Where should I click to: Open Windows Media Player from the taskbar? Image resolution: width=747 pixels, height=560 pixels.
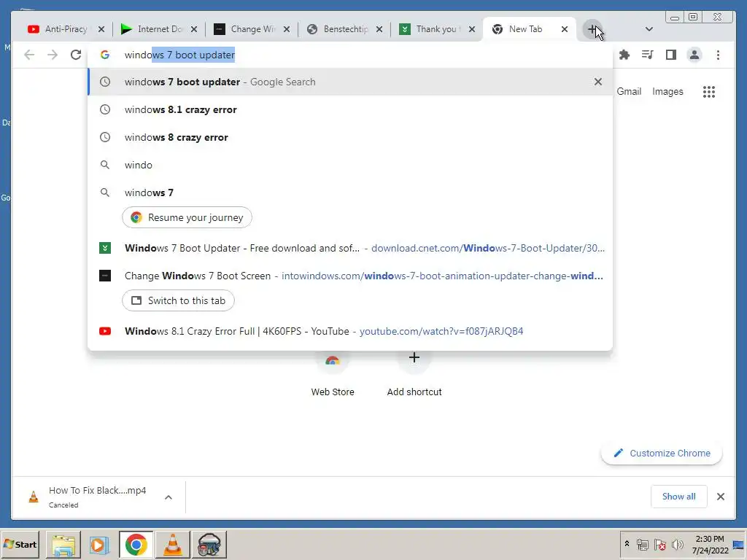pos(99,545)
